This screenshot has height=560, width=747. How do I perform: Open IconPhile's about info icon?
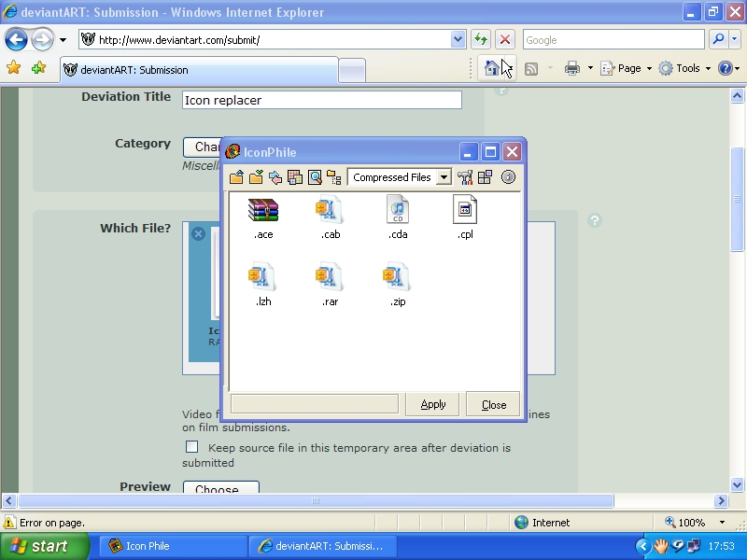click(507, 177)
